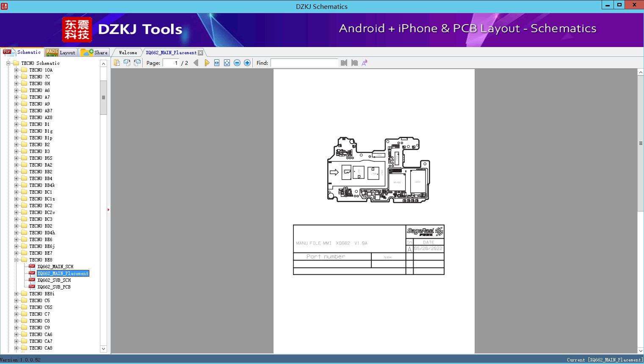
Task: Zoom in the schematic view
Action: pos(247,63)
